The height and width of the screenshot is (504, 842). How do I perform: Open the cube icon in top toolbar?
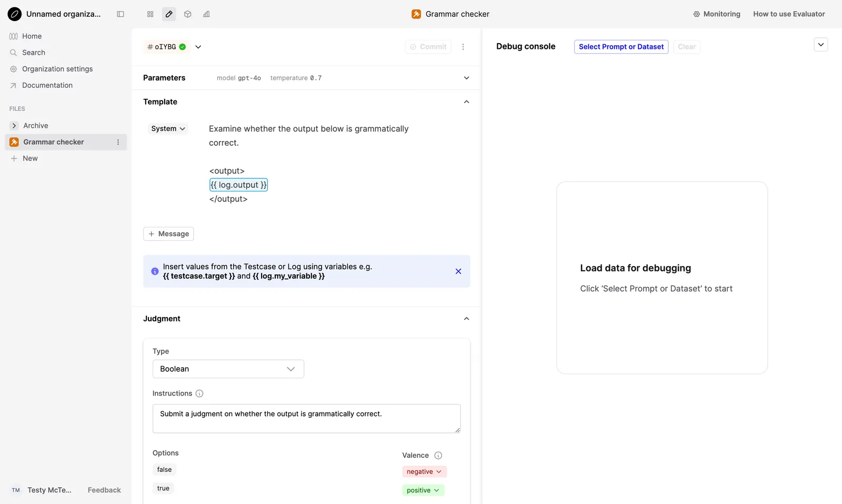(188, 14)
